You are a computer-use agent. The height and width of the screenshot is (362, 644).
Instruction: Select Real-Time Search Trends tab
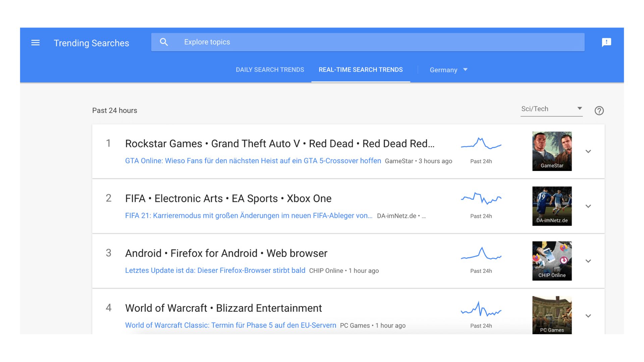tap(361, 70)
